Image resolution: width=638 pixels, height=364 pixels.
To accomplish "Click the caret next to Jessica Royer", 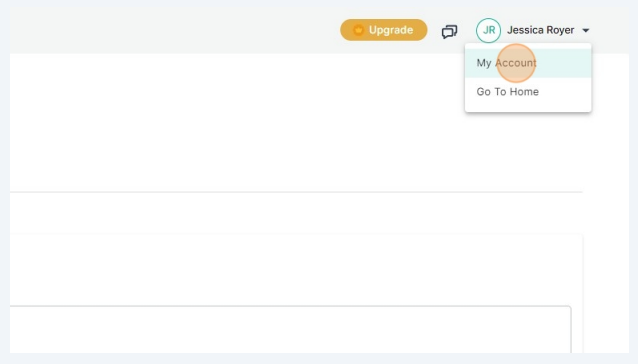I will pyautogui.click(x=586, y=31).
